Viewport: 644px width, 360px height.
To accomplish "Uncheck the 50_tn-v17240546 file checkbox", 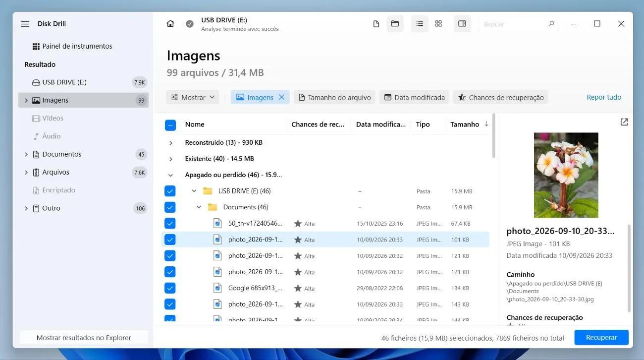I will (x=170, y=224).
